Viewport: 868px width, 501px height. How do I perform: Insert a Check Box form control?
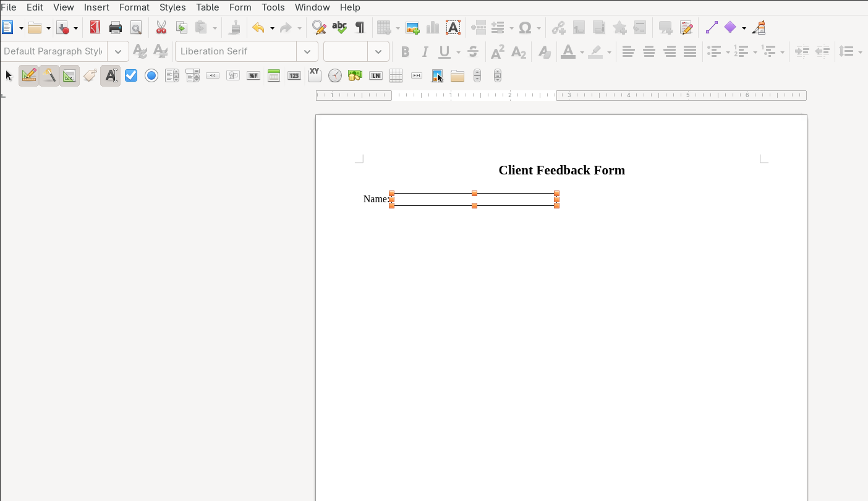point(131,75)
